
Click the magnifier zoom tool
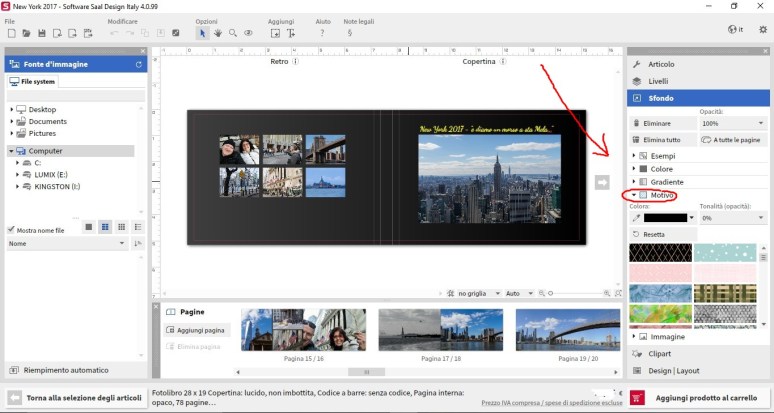[232, 33]
